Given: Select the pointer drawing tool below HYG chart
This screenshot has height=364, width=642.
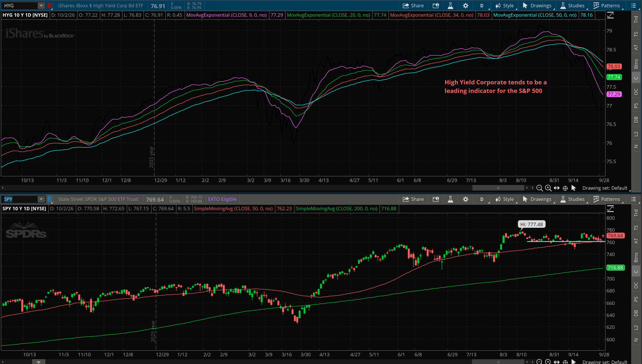Looking at the screenshot, I should point(574,188).
